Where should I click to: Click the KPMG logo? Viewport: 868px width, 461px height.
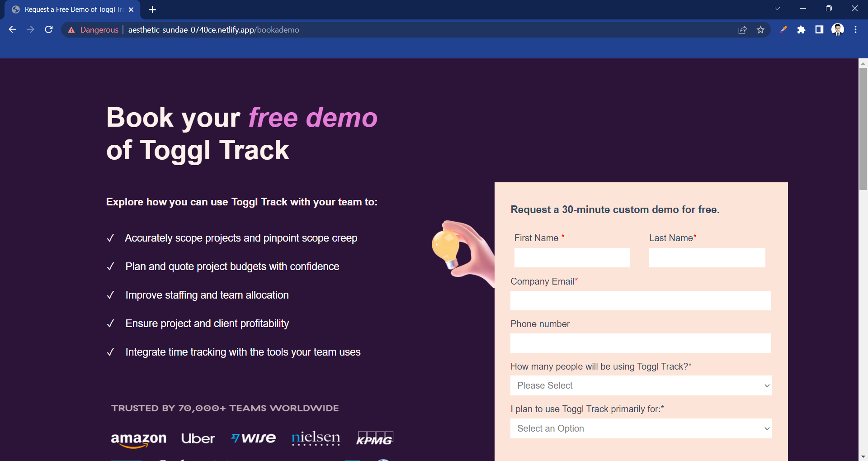pos(374,438)
